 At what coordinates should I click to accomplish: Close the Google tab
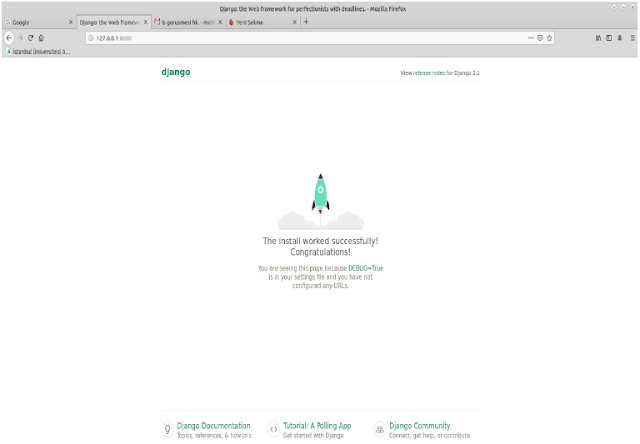click(x=71, y=22)
